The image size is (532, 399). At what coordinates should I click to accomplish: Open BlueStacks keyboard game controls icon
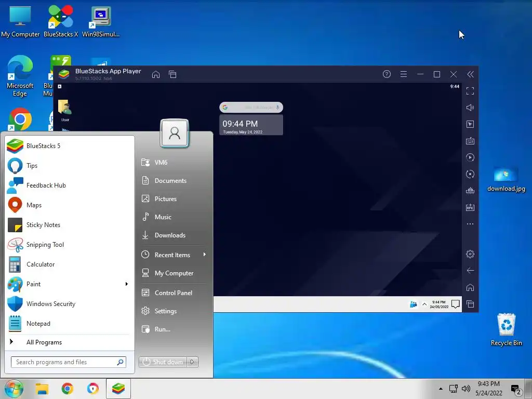470,141
